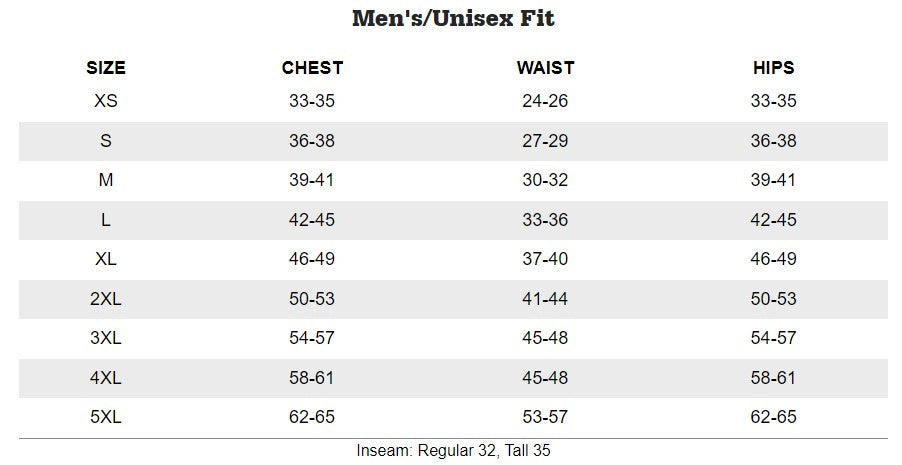Click the Men's/Unisex Fit heading
The height and width of the screenshot is (465, 902).
point(453,18)
